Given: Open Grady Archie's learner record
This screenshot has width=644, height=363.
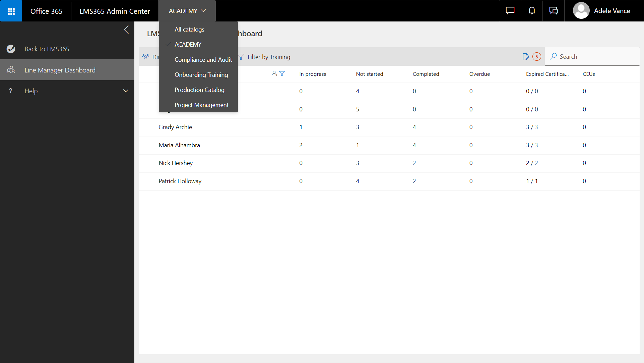Looking at the screenshot, I should (x=175, y=127).
